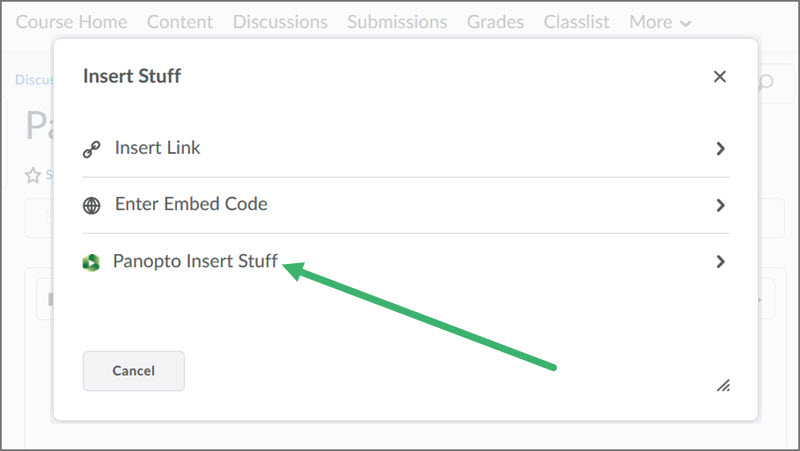The width and height of the screenshot is (800, 451).
Task: Click the chain link icon beside Insert Link
Action: 92,149
